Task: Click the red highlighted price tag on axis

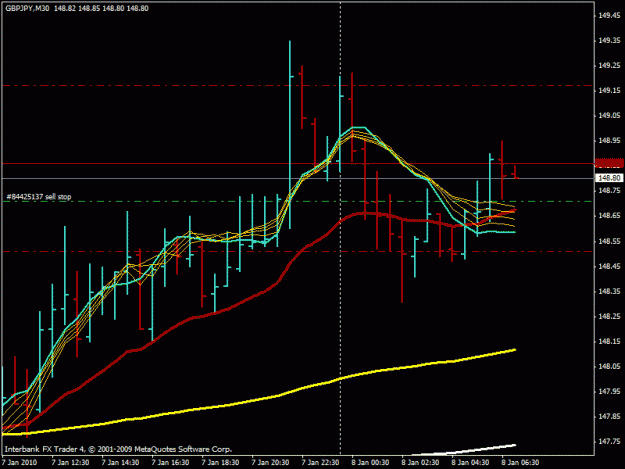Action: pyautogui.click(x=609, y=163)
